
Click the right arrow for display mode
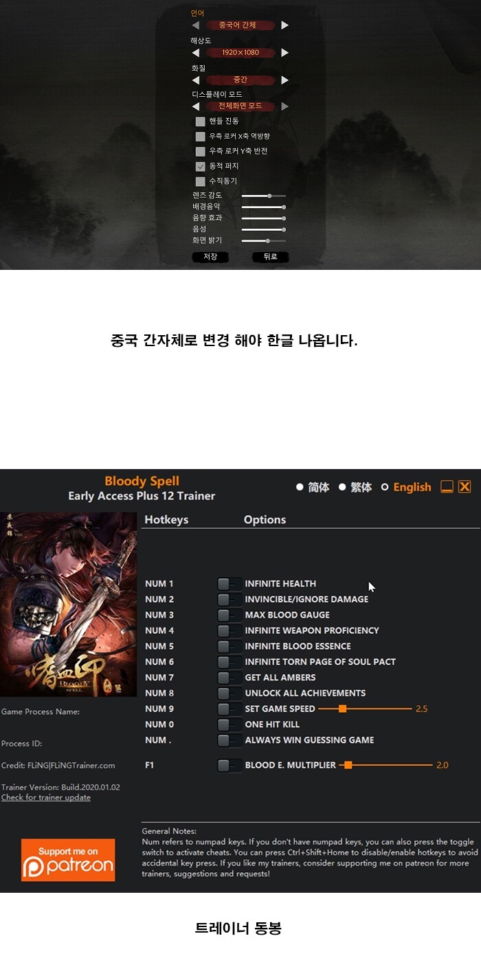pos(284,106)
